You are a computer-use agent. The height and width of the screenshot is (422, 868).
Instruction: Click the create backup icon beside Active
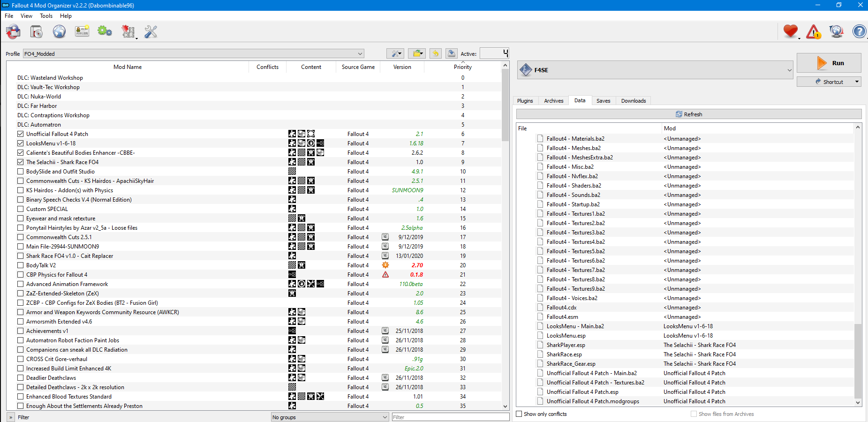(x=451, y=53)
